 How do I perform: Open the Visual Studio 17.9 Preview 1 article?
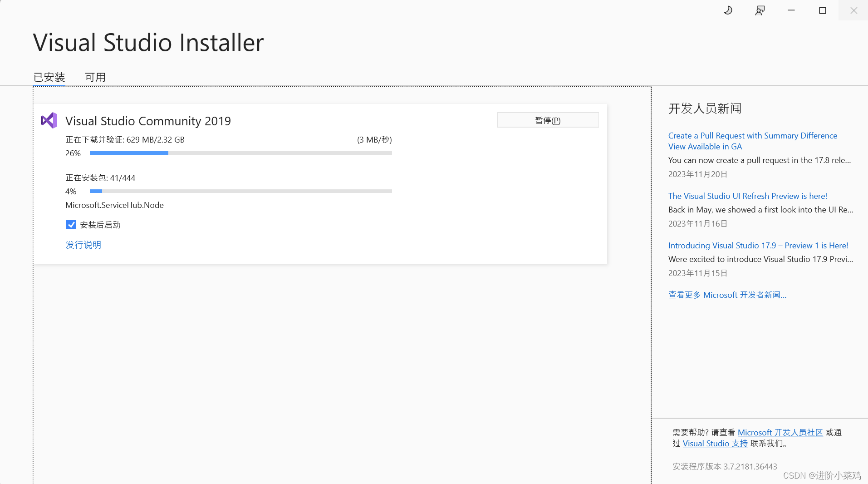[758, 245]
